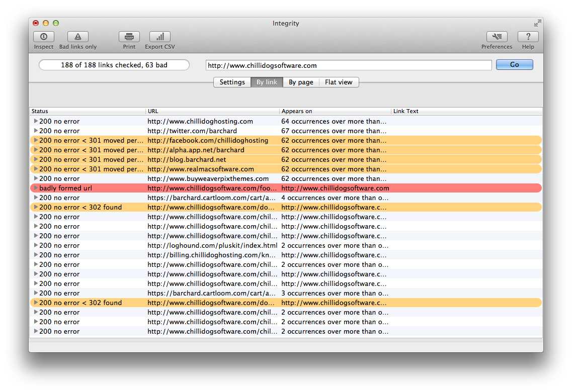The image size is (572, 392).
Task: Open Preferences from the toolbar
Action: click(x=497, y=37)
